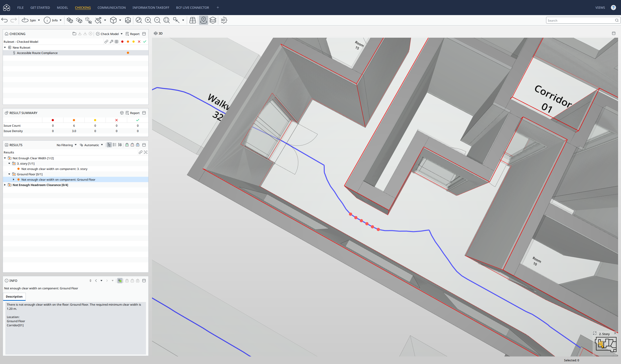Toggle the rejected red X filter

tap(139, 42)
